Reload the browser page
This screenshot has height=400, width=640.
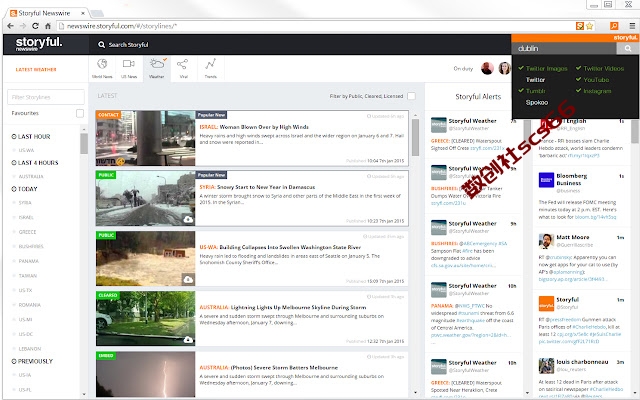[36, 26]
